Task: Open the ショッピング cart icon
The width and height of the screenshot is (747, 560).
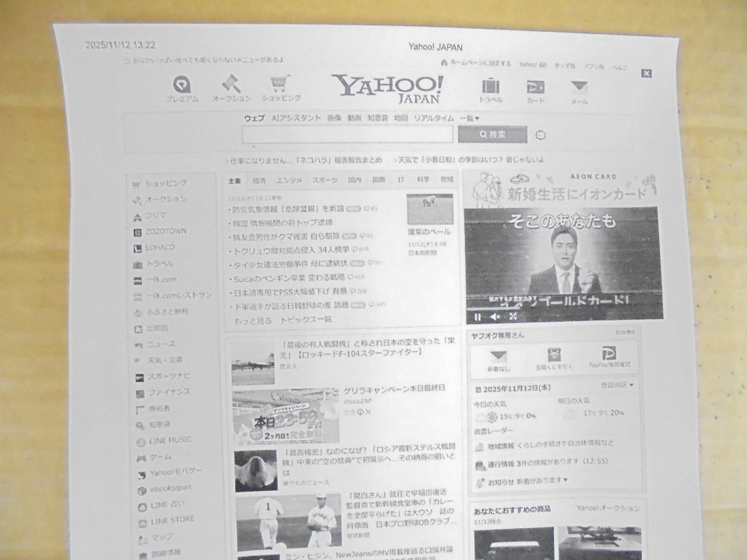Action: coord(281,88)
